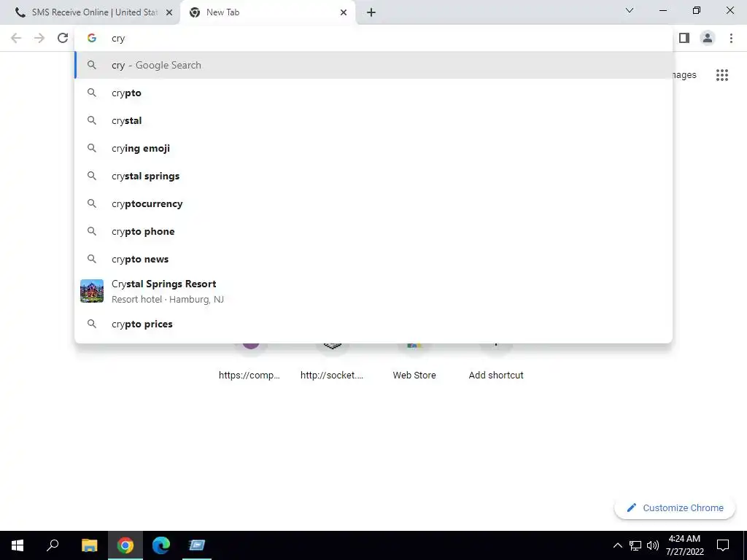This screenshot has width=747, height=560.
Task: Toggle the Chrome side panel icon
Action: click(684, 38)
